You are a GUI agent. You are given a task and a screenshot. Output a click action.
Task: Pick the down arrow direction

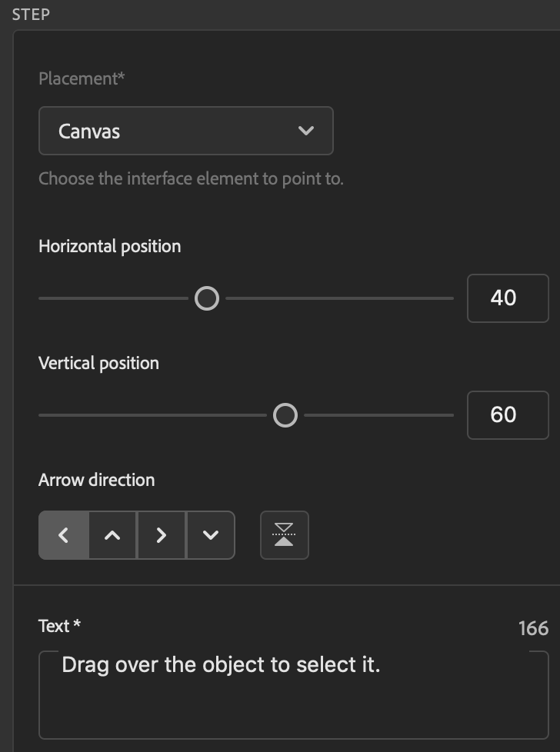coord(210,535)
